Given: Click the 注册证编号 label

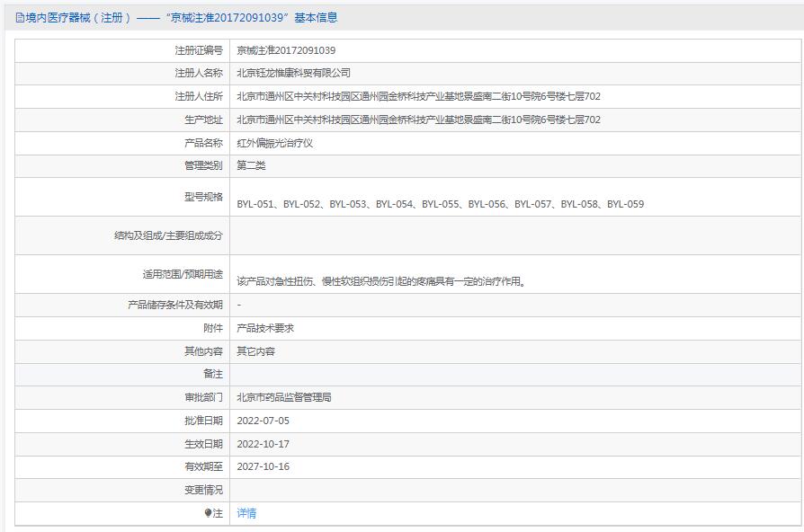Looking at the screenshot, I should [199, 50].
